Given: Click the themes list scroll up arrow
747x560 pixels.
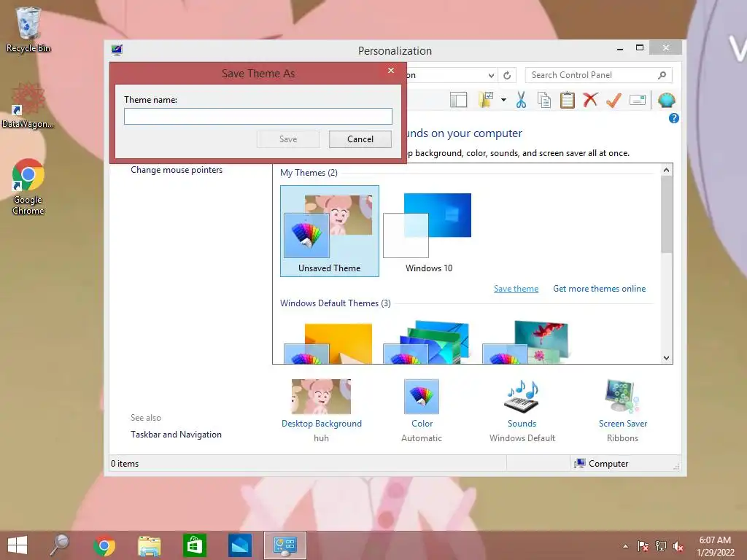Looking at the screenshot, I should click(666, 170).
